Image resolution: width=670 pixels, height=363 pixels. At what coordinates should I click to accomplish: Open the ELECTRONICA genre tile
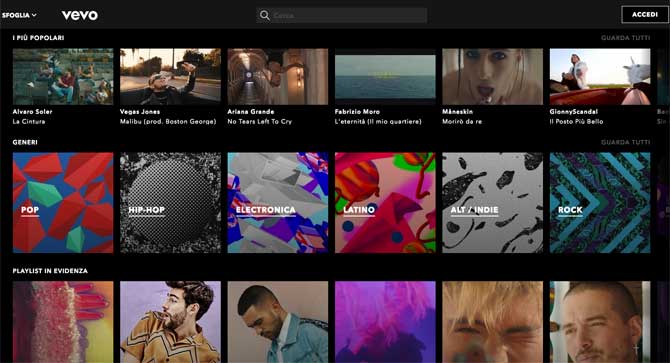[x=278, y=202]
